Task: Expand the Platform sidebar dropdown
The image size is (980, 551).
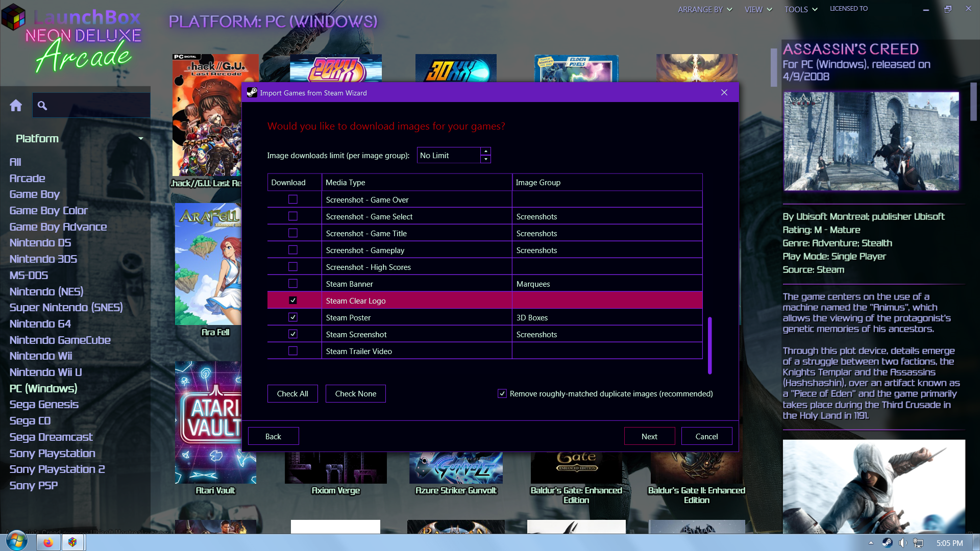Action: click(x=141, y=138)
